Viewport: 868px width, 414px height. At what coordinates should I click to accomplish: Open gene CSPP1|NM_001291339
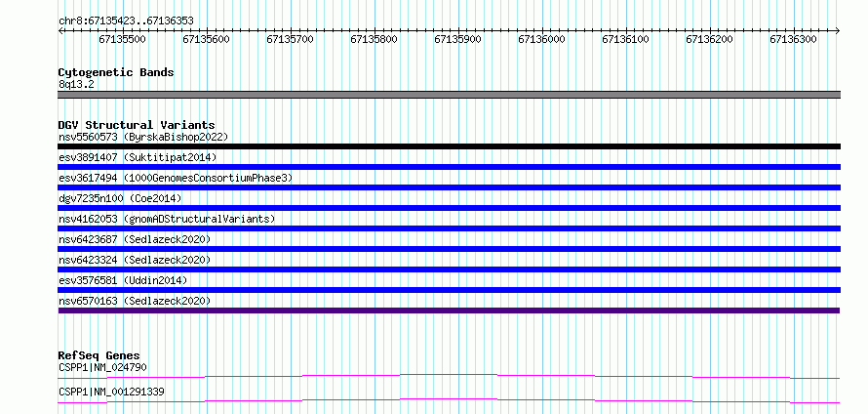coord(111,393)
